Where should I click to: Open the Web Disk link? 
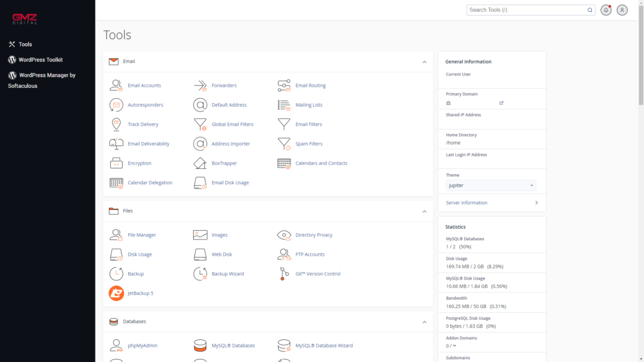pos(222,255)
